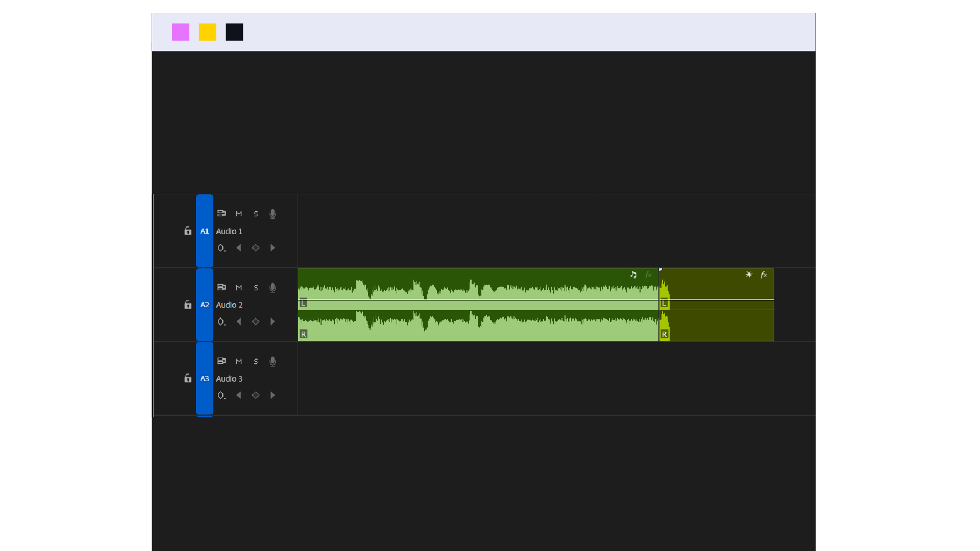Click the Audio 2 track name

pyautogui.click(x=229, y=305)
